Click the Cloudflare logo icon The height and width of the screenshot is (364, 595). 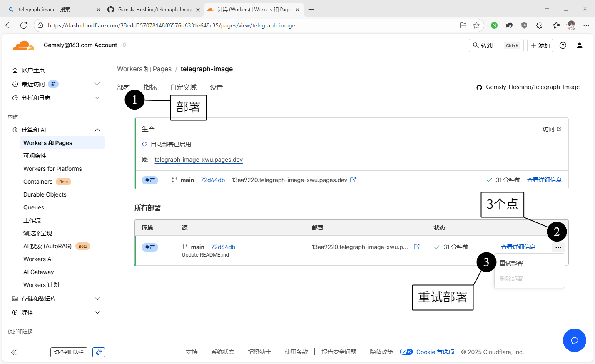coord(23,45)
